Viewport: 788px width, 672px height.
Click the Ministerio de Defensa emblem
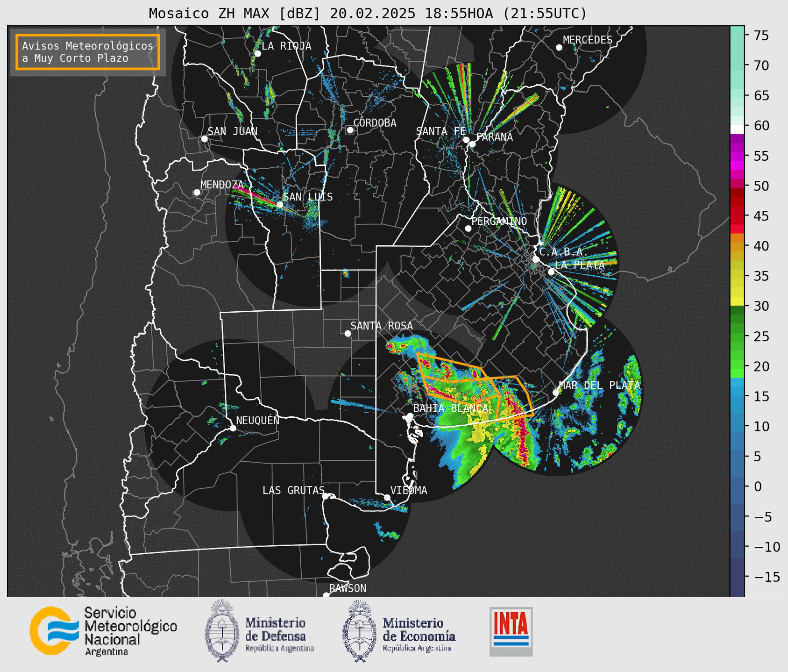221,631
